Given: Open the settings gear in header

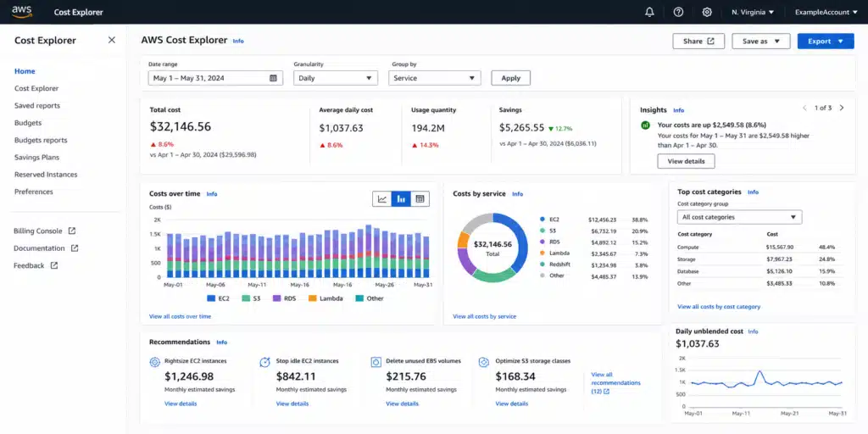Looking at the screenshot, I should [707, 12].
